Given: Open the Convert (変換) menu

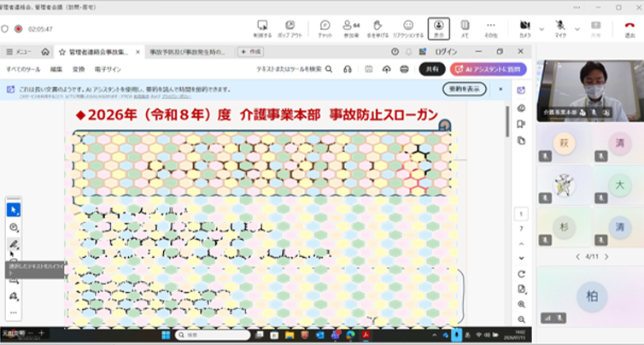Looking at the screenshot, I should coord(79,69).
